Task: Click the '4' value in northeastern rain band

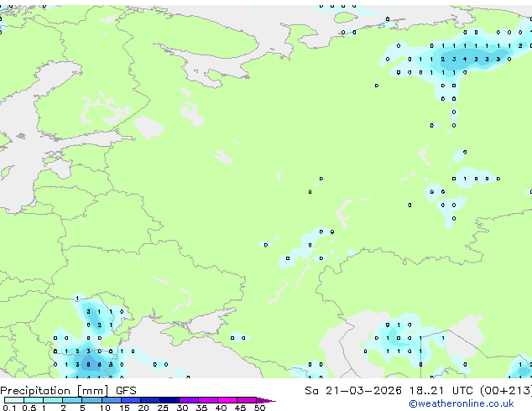Action: (x=465, y=59)
